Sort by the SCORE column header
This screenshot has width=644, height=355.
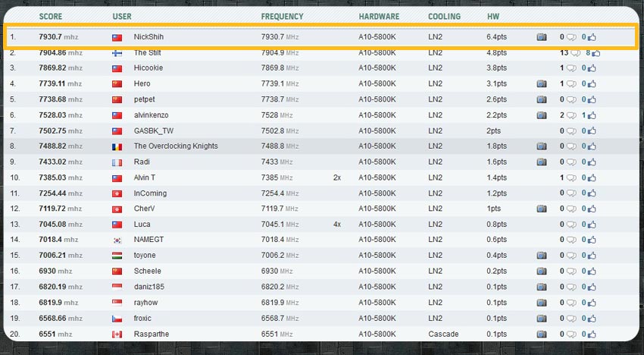click(x=52, y=16)
